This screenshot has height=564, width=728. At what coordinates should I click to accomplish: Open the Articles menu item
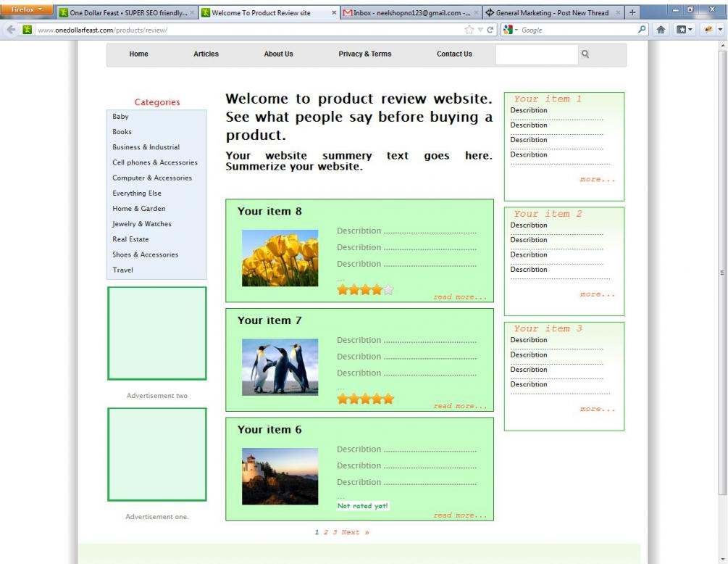[206, 54]
